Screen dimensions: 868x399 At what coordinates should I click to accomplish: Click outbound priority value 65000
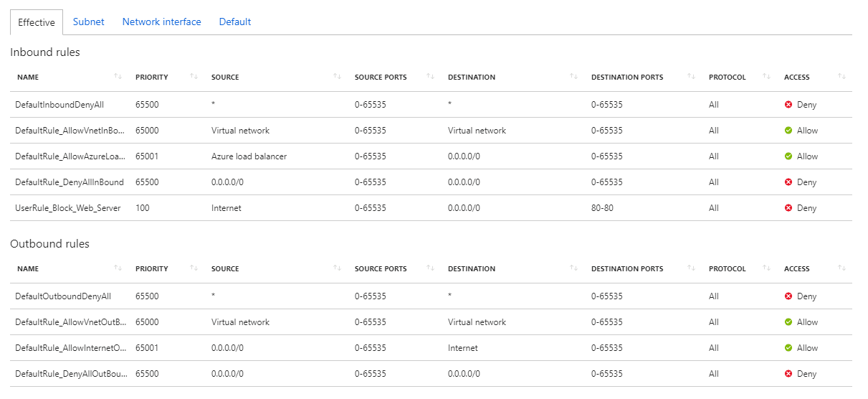(147, 322)
